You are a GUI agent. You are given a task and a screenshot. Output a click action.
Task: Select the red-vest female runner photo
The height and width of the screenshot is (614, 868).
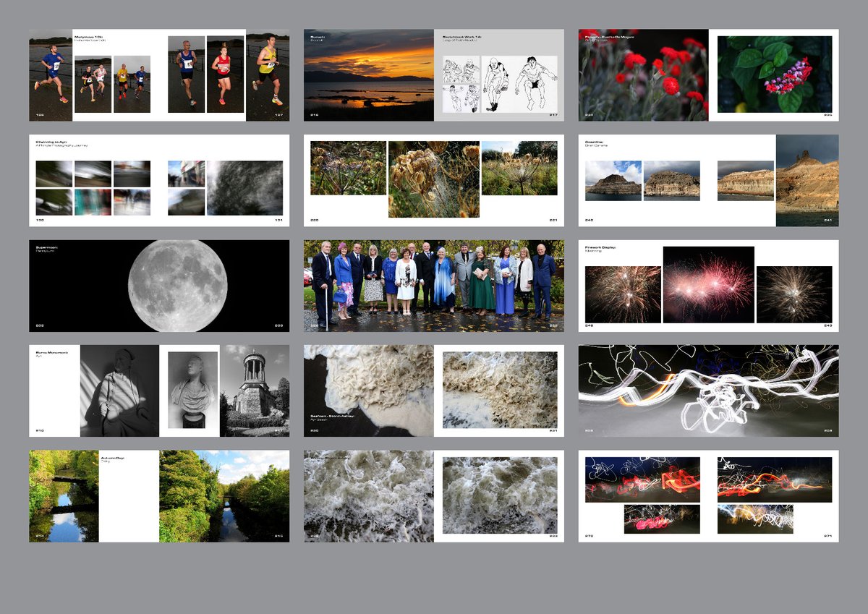click(225, 74)
